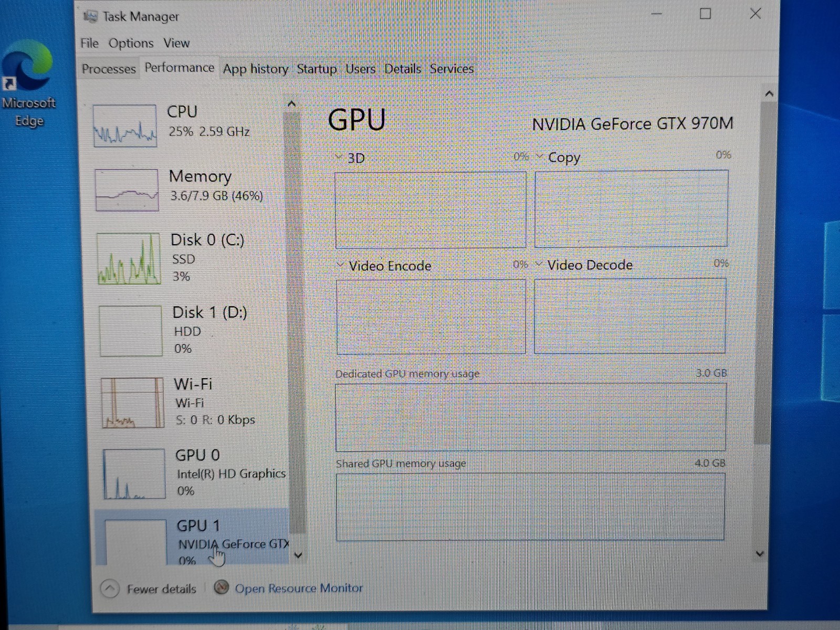Switch to the Services tab

(451, 69)
